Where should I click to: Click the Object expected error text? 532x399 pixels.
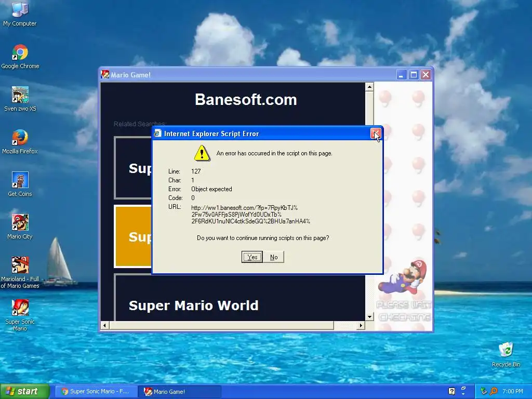click(x=211, y=189)
